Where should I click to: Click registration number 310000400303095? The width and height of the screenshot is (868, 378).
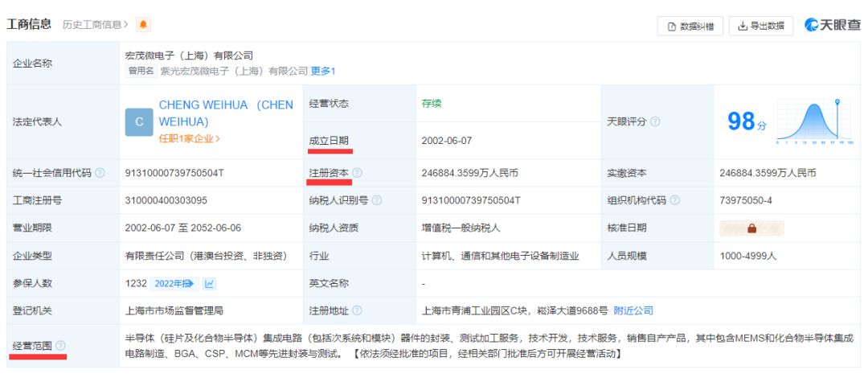166,200
